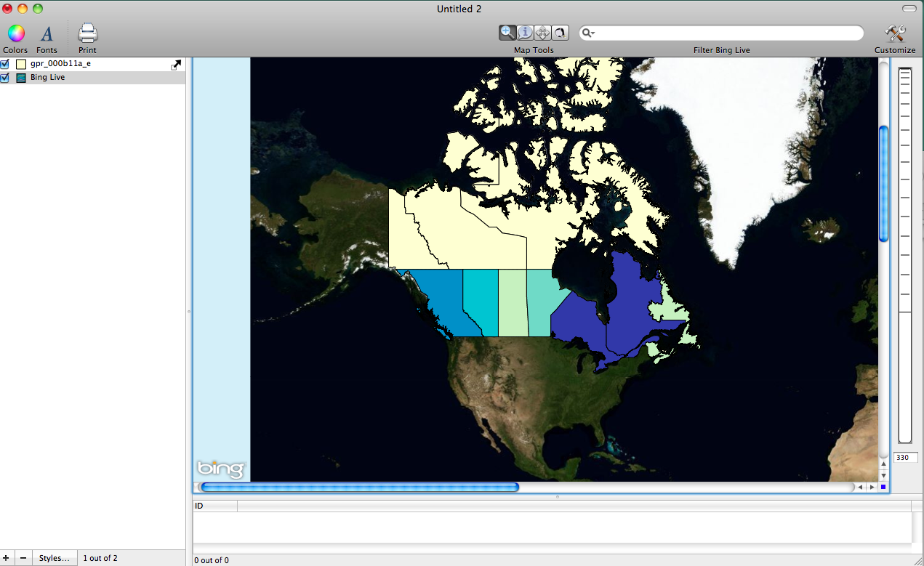
Task: Select the Zoom map tool
Action: (x=507, y=32)
